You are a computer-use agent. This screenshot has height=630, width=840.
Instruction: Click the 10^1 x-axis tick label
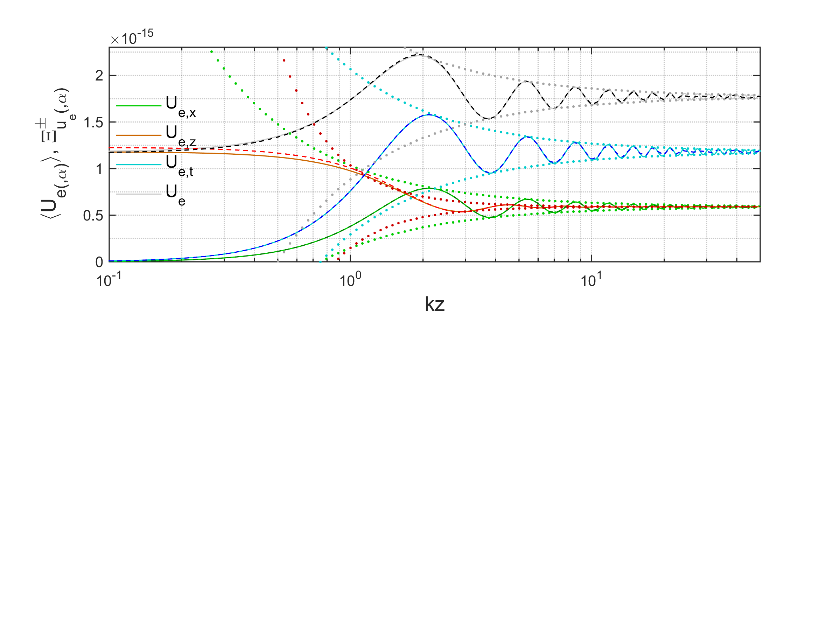(x=591, y=280)
